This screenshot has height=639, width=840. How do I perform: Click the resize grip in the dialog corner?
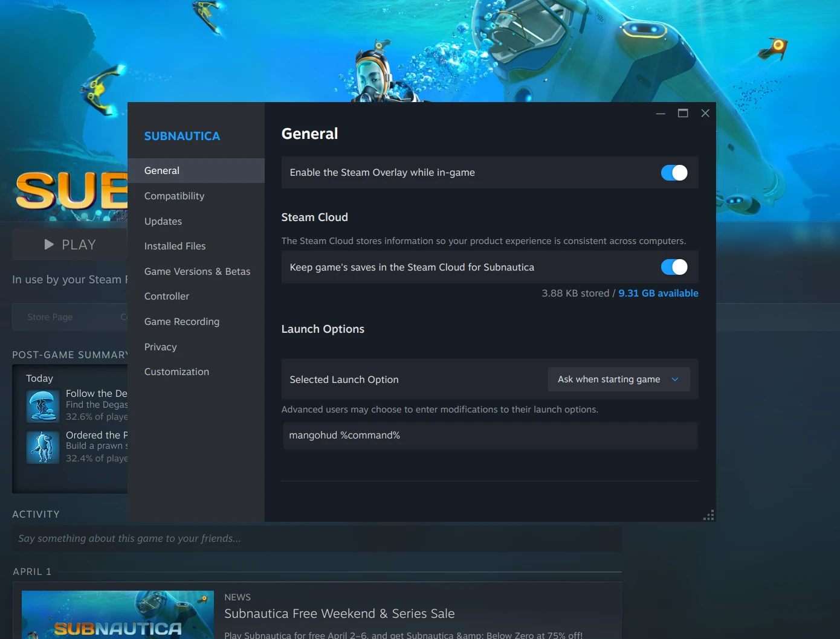[709, 515]
